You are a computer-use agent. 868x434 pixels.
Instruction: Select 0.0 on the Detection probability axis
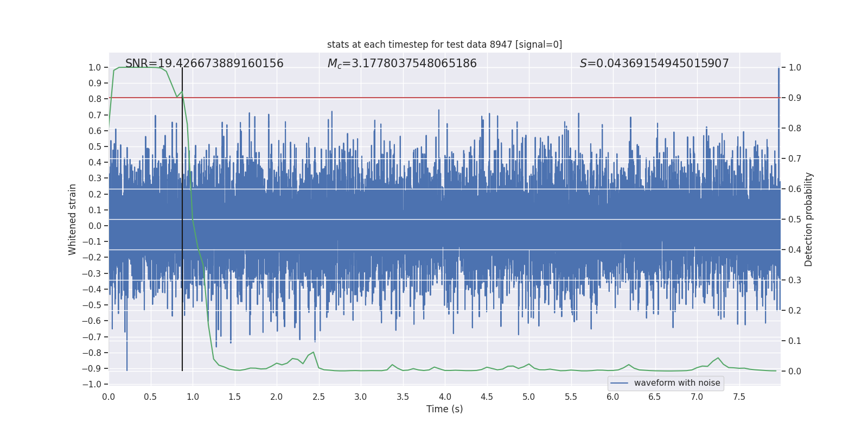pos(795,371)
